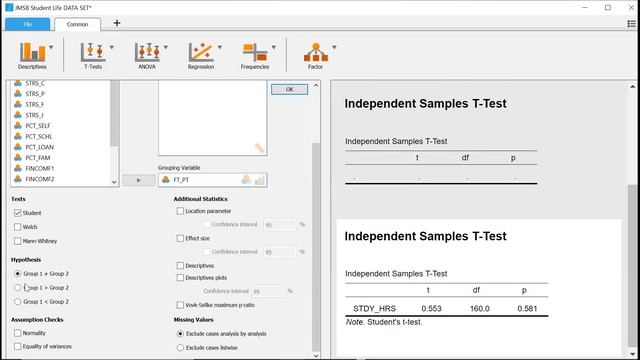Open the Factor analysis icon
The height and width of the screenshot is (360, 640).
316,52
